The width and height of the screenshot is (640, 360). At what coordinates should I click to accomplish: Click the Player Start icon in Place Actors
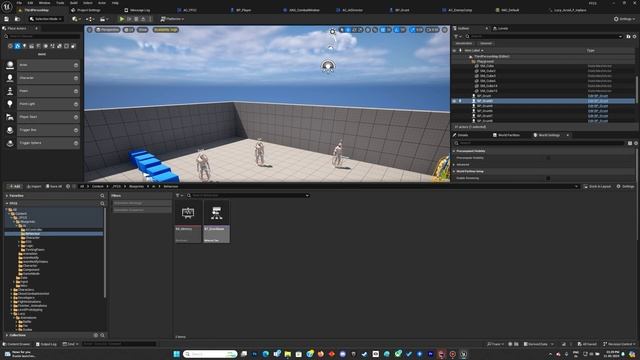tap(10, 117)
